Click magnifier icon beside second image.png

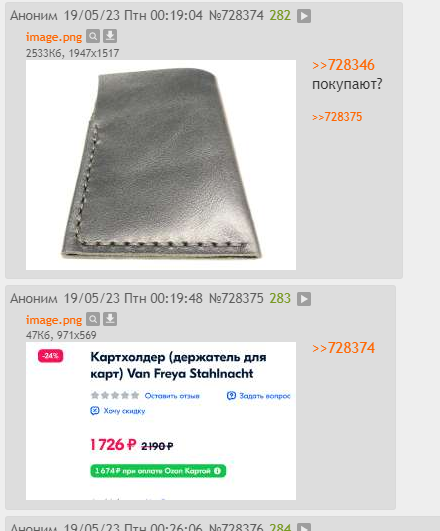[x=93, y=319]
